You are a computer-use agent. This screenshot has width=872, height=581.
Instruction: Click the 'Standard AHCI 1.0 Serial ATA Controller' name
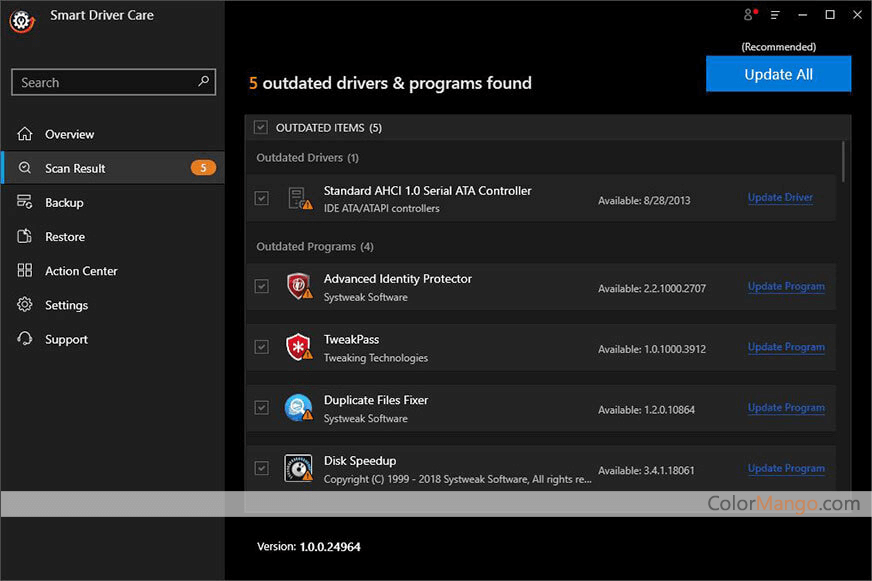pyautogui.click(x=428, y=191)
